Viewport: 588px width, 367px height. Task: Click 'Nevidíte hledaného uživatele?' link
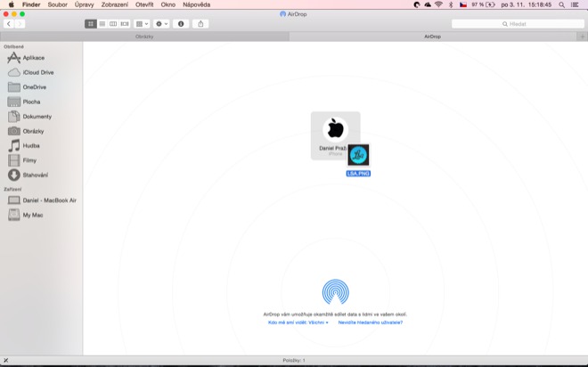click(371, 322)
